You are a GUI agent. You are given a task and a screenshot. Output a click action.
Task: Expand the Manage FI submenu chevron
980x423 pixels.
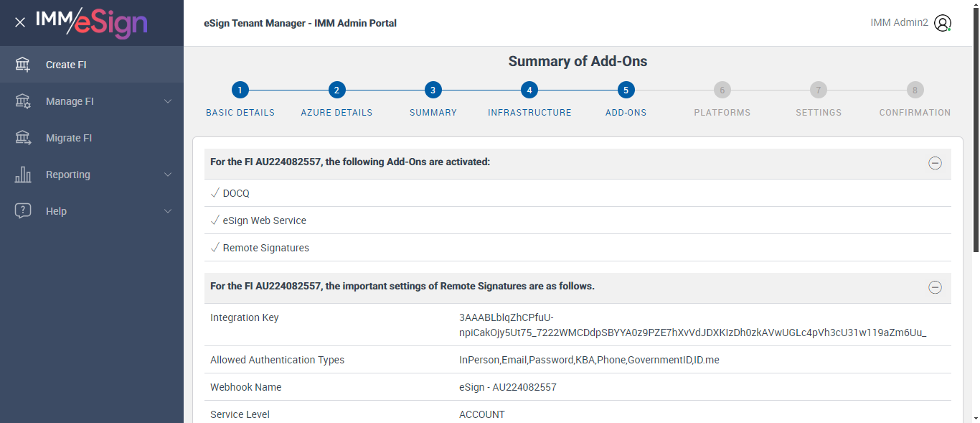[168, 101]
